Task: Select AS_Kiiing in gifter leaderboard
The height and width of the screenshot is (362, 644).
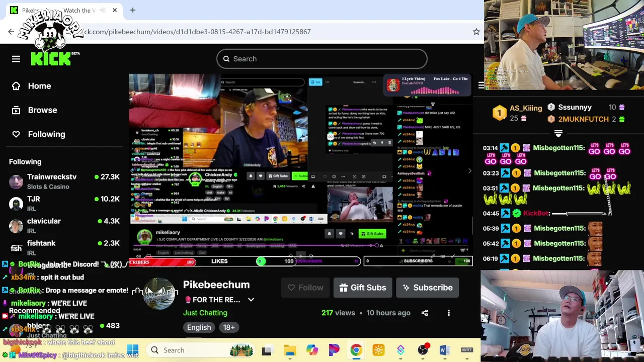Action: click(526, 108)
